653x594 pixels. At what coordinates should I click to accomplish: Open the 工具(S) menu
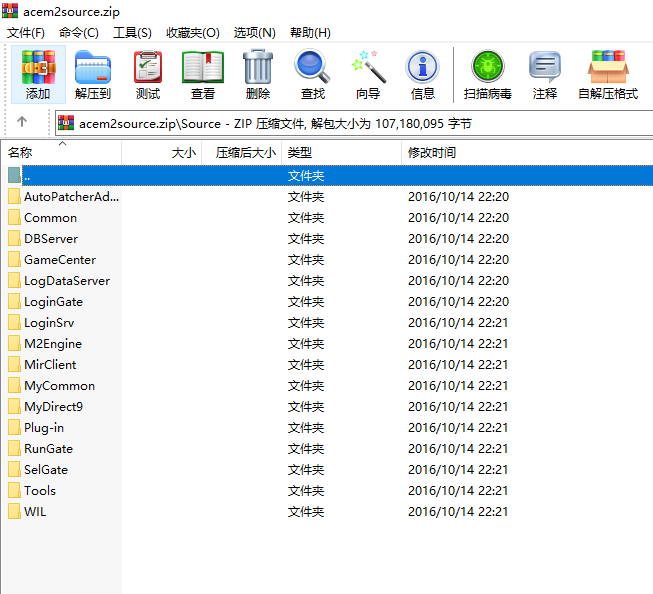pos(132,33)
